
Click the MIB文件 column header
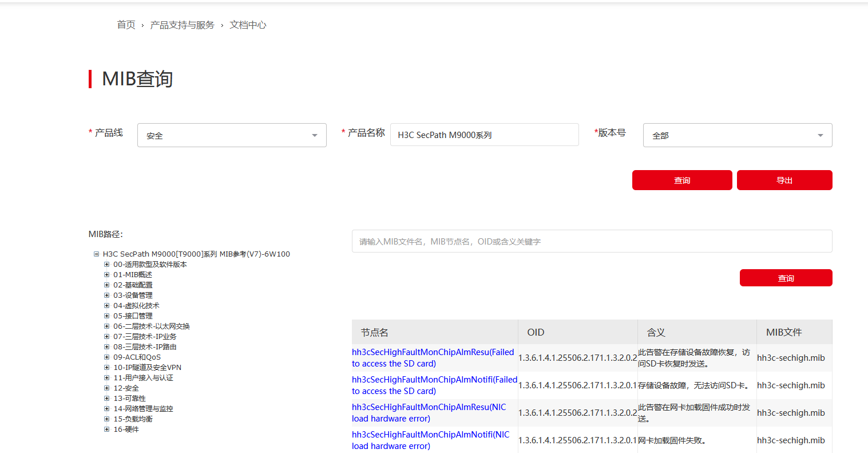click(x=795, y=332)
